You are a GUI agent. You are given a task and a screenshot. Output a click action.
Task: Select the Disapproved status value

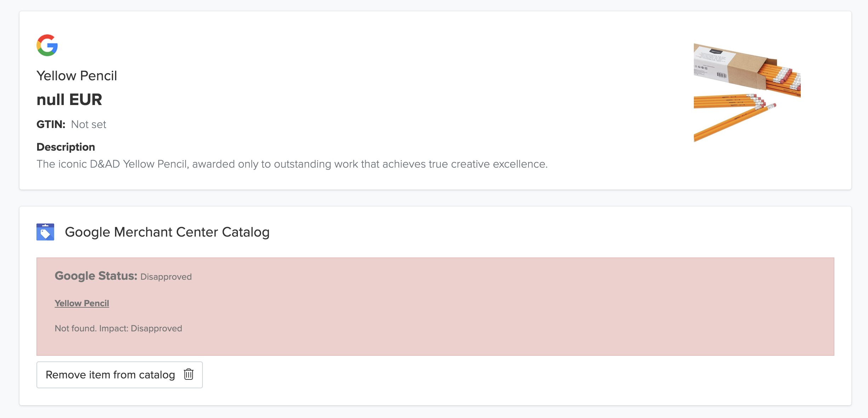[166, 277]
